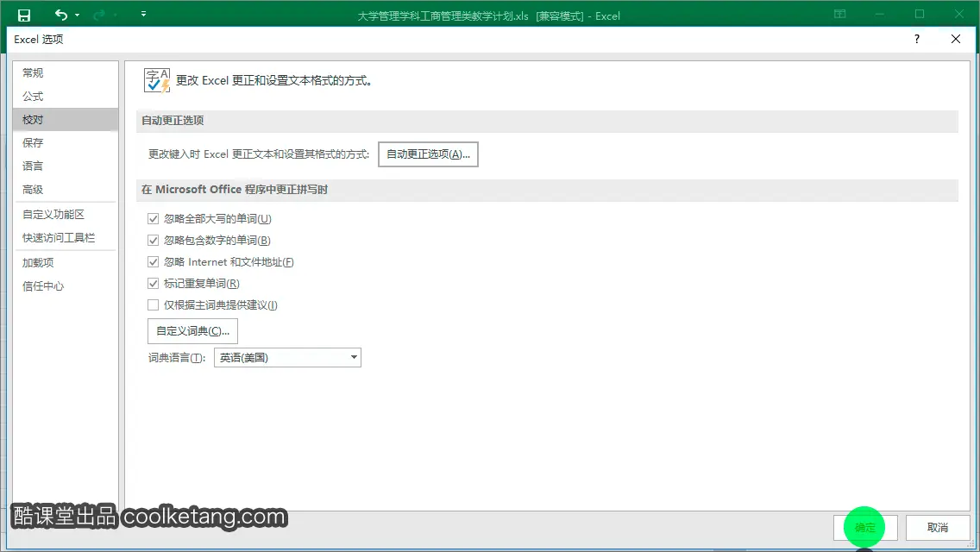Open 加载项 settings page

click(65, 262)
